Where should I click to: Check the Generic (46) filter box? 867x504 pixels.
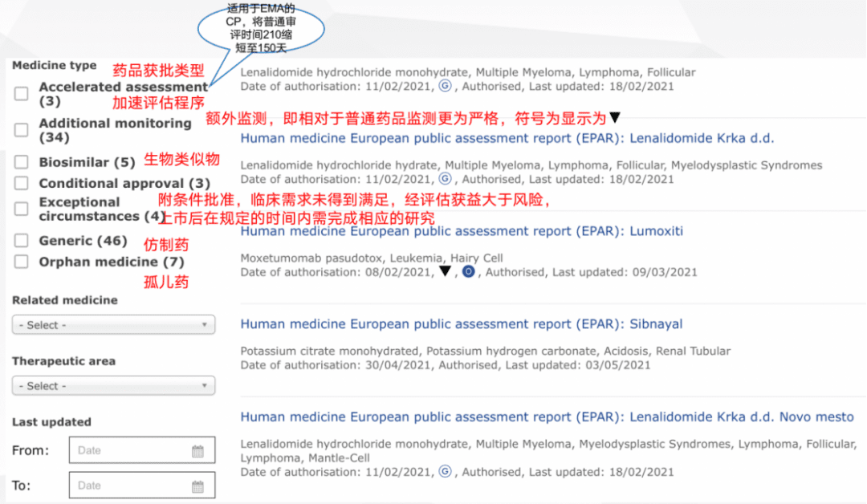(x=21, y=241)
